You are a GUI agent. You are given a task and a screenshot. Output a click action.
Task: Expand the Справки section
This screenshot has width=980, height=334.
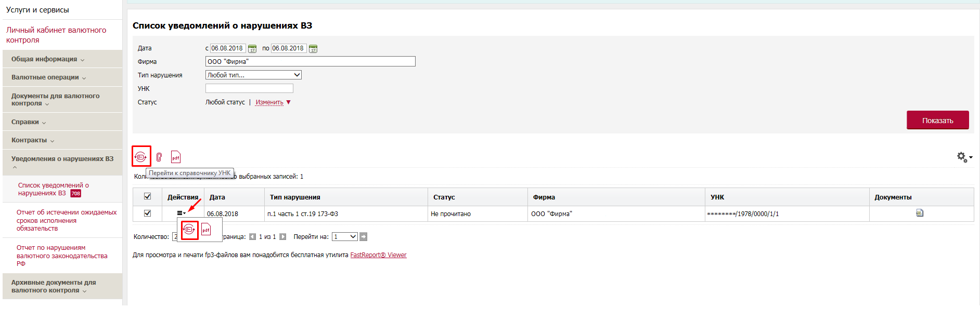tap(62, 122)
